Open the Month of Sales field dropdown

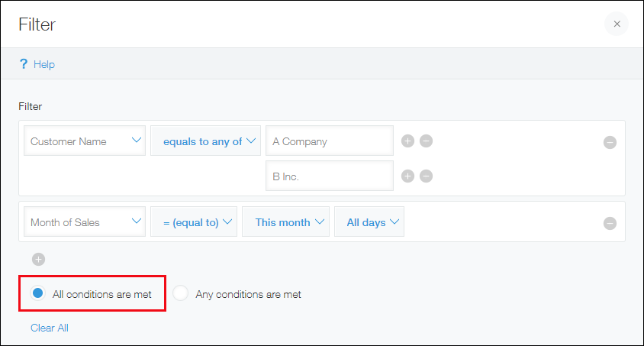click(x=85, y=222)
